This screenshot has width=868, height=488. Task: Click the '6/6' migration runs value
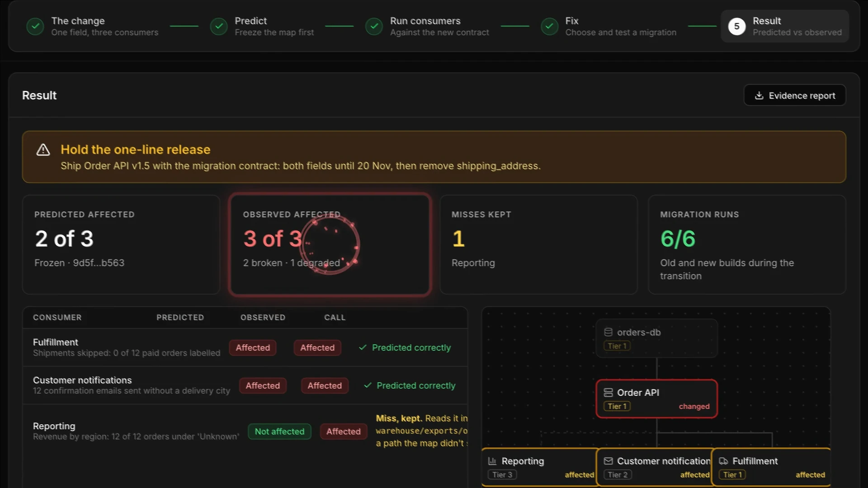pos(678,239)
